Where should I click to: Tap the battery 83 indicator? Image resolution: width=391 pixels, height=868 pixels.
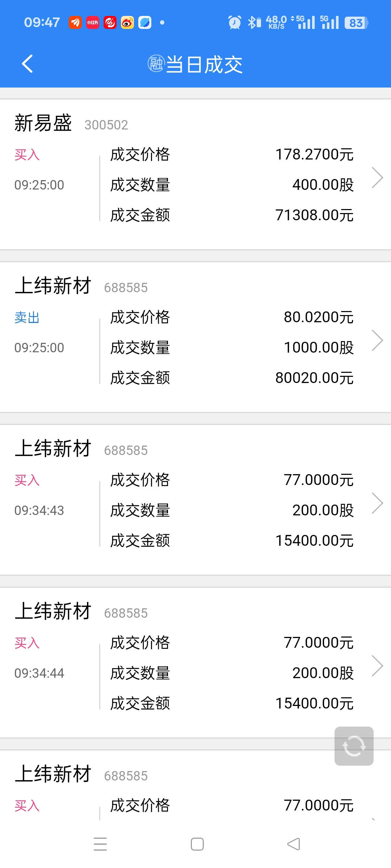pyautogui.click(x=356, y=23)
